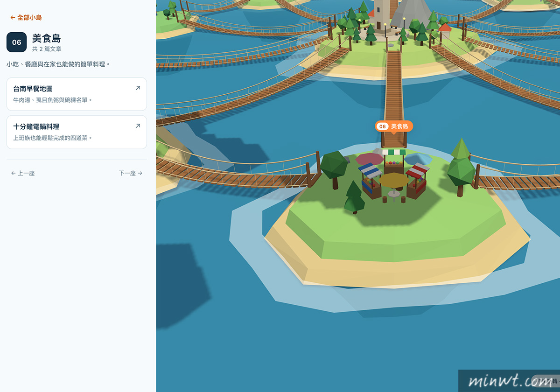Click the gray tent on upper island
Viewport: 560px width, 392px height.
412,13
